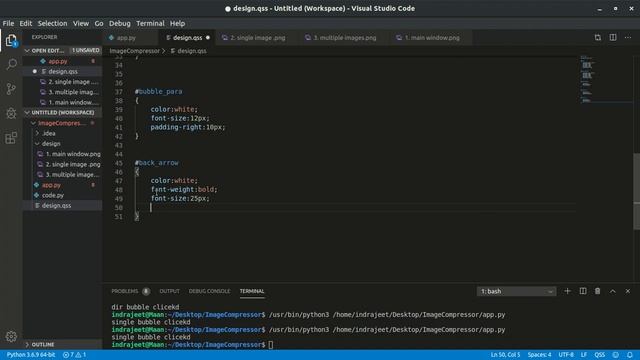The width and height of the screenshot is (640, 360).
Task: Show the Debug Console panel tab
Action: click(209, 291)
